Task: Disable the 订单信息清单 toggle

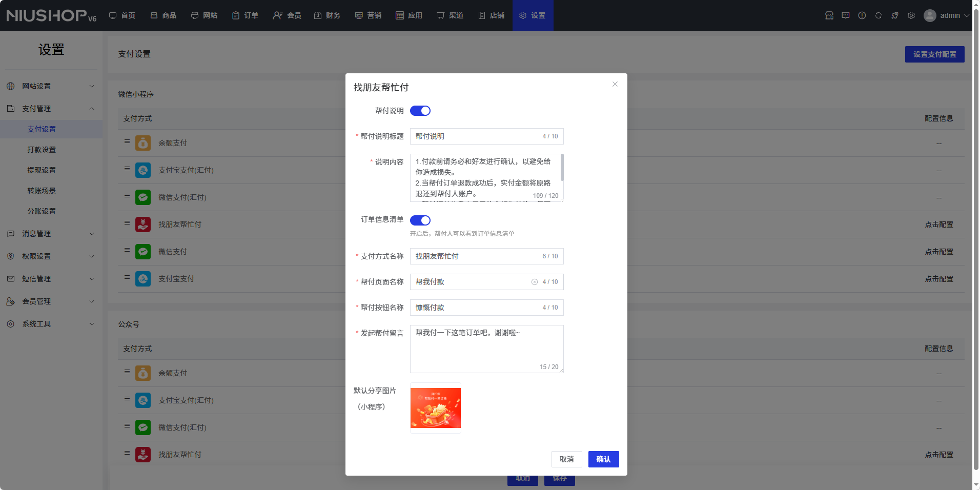Action: [x=420, y=220]
